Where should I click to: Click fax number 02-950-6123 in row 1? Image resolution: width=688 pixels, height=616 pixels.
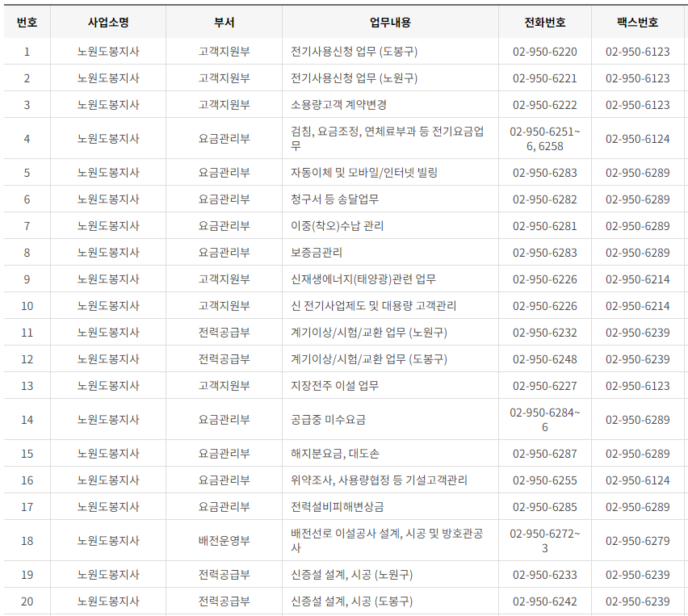click(x=636, y=52)
